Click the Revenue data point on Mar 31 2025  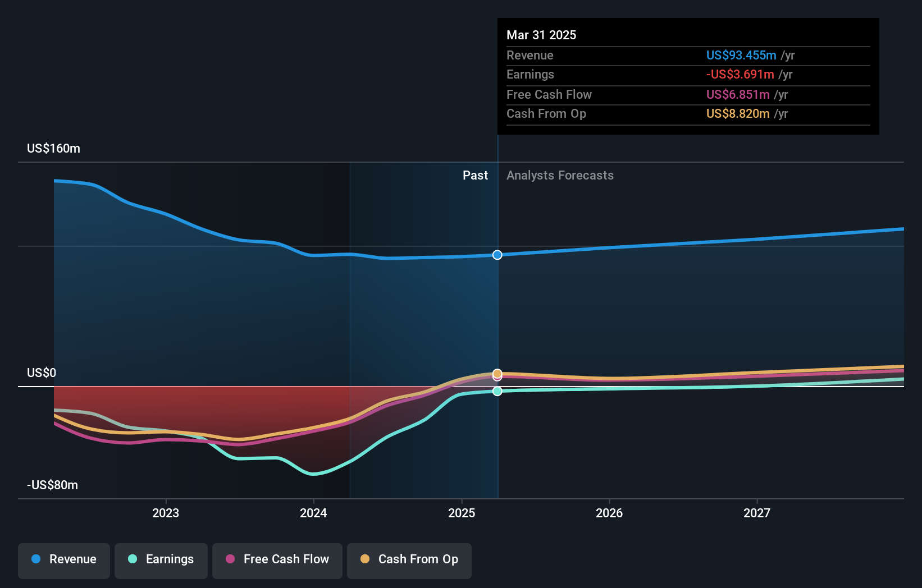click(497, 255)
